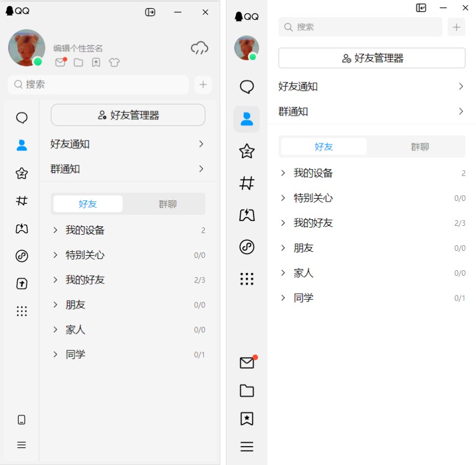The height and width of the screenshot is (465, 476).
Task: Focus the 搜索 search field in left window
Action: pyautogui.click(x=99, y=84)
